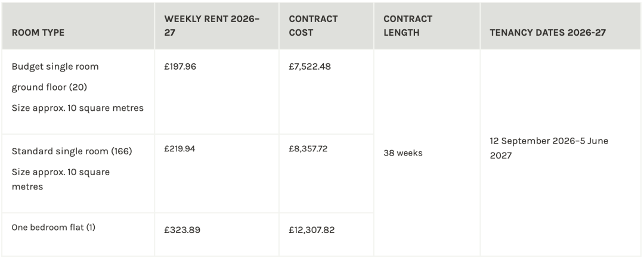Click the £323.89 weekly rent value
Viewport: 644px width, 258px height.
[181, 230]
